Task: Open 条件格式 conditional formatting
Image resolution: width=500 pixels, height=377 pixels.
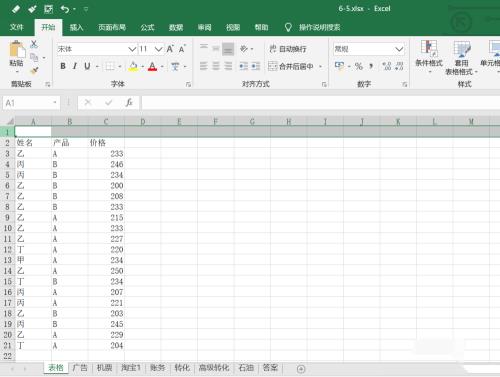Action: click(429, 57)
